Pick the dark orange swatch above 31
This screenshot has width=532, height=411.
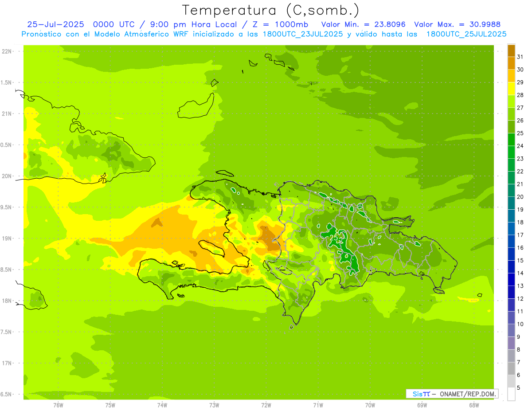tap(511, 51)
